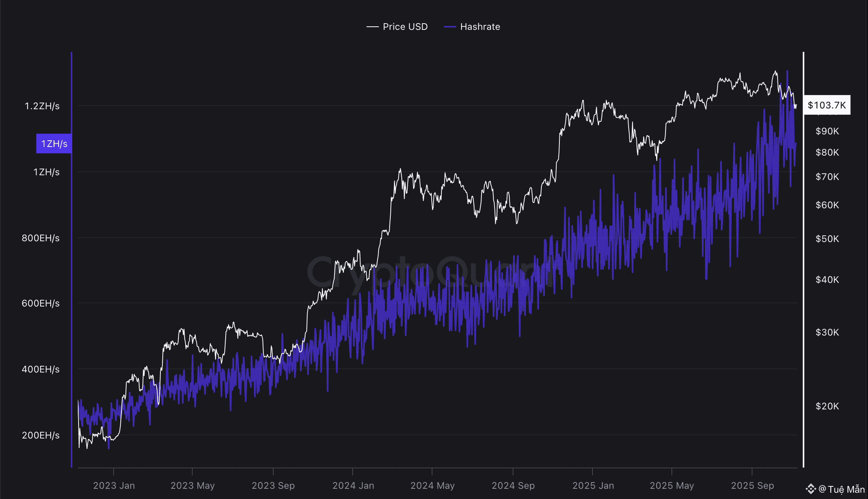This screenshot has height=499, width=868.
Task: Click the 2024 Jan x-axis label
Action: point(353,486)
